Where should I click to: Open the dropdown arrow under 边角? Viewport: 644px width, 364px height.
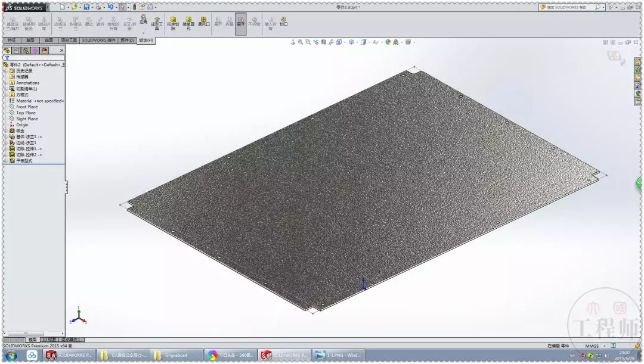143,33
